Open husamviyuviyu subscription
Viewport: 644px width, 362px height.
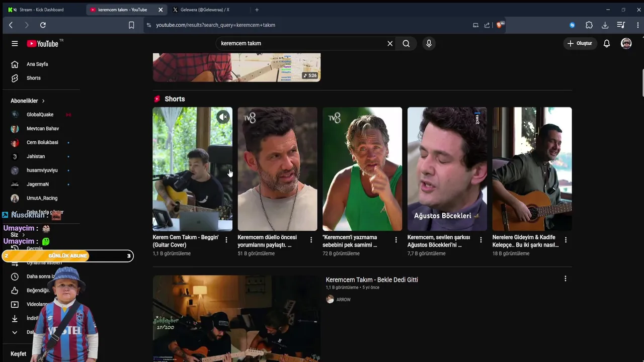pos(42,170)
